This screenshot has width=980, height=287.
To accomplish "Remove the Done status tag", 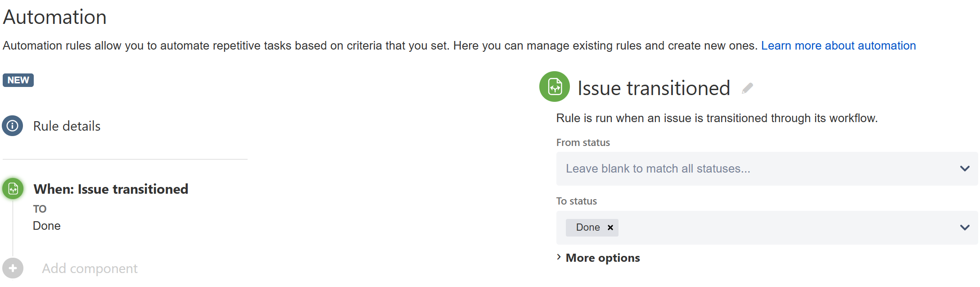I will click(610, 228).
